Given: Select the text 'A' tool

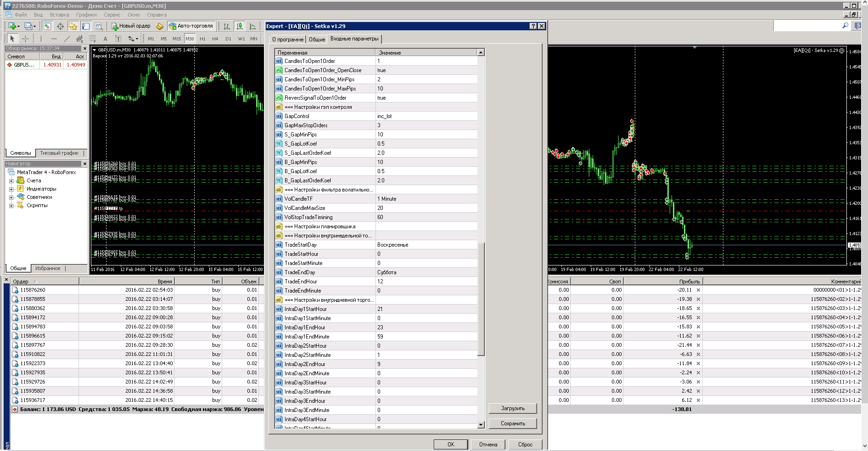Looking at the screenshot, I should coord(105,39).
